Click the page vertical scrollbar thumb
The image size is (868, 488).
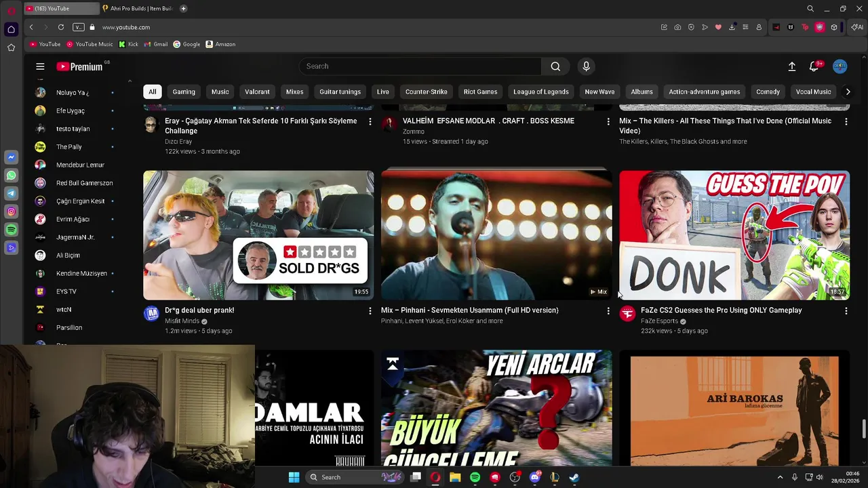click(864, 429)
